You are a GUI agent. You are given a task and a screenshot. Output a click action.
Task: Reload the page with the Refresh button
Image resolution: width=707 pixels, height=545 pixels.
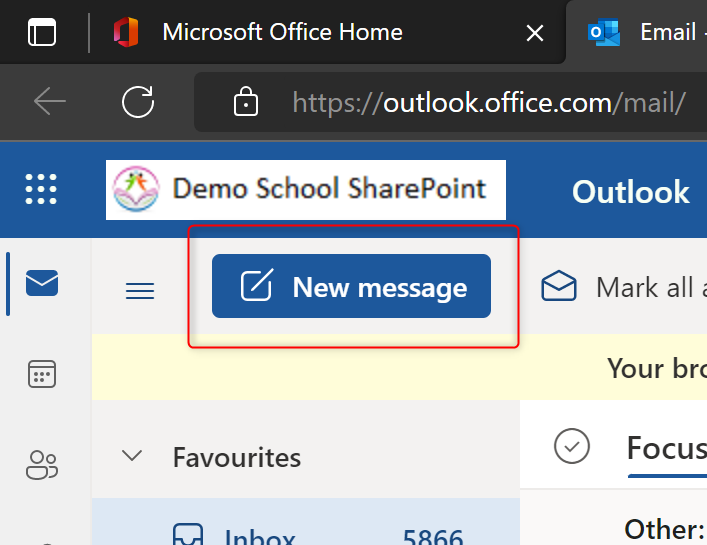[x=137, y=101]
